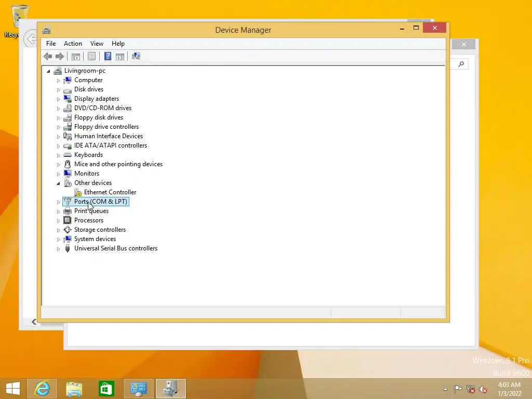Open the File menu

(x=51, y=44)
